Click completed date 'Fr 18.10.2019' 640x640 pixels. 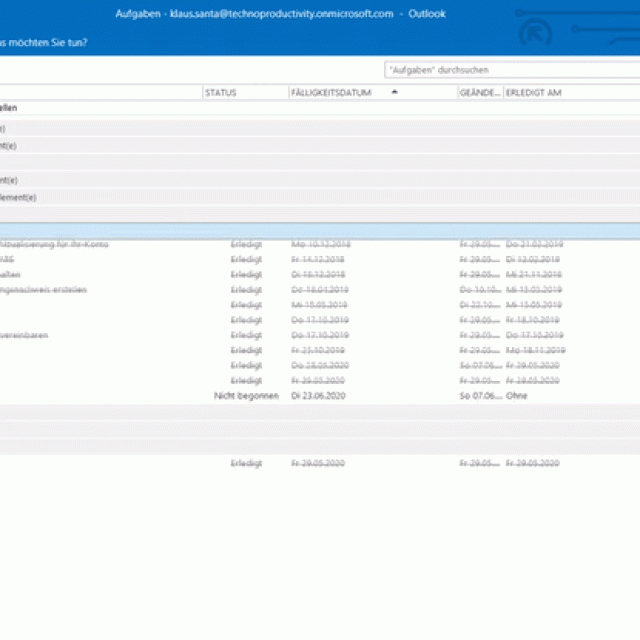coord(532,320)
